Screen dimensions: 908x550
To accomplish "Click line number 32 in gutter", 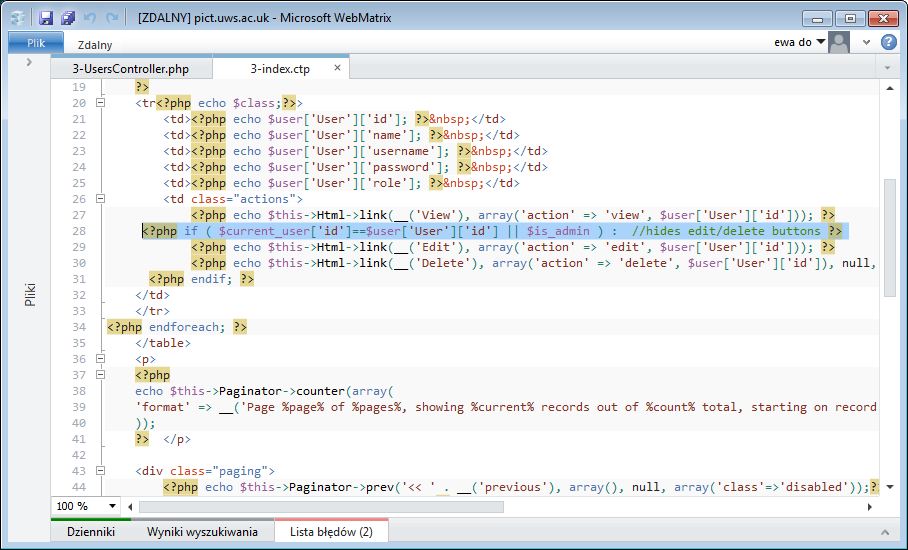I will 79,295.
